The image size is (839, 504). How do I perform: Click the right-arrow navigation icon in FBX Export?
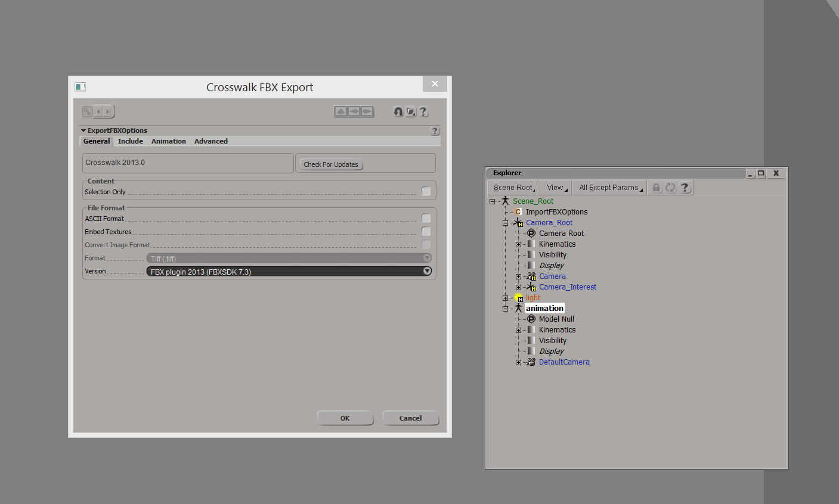(x=367, y=111)
